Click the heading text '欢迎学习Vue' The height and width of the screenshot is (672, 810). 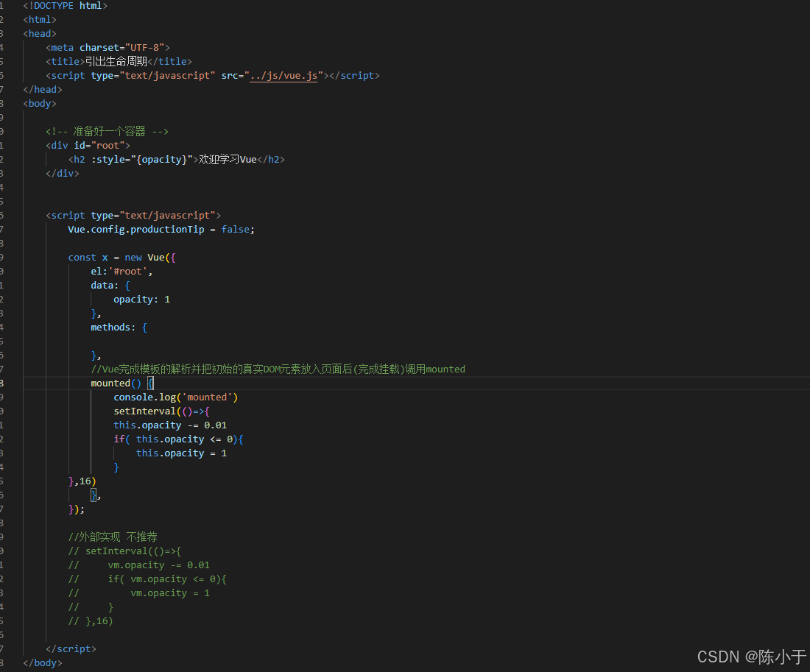click(x=228, y=159)
